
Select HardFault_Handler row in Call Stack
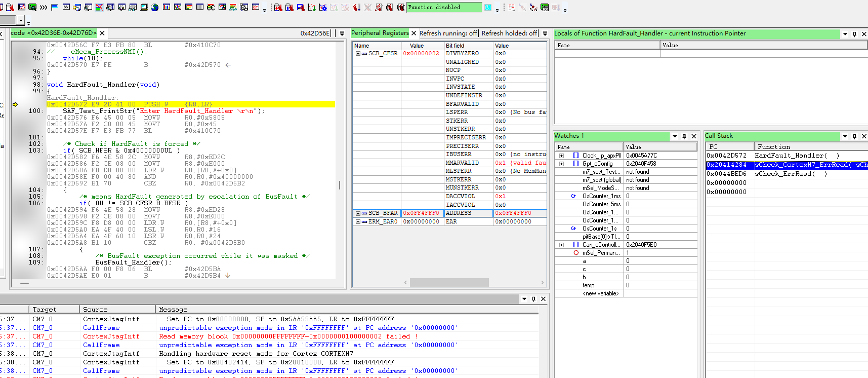click(787, 156)
